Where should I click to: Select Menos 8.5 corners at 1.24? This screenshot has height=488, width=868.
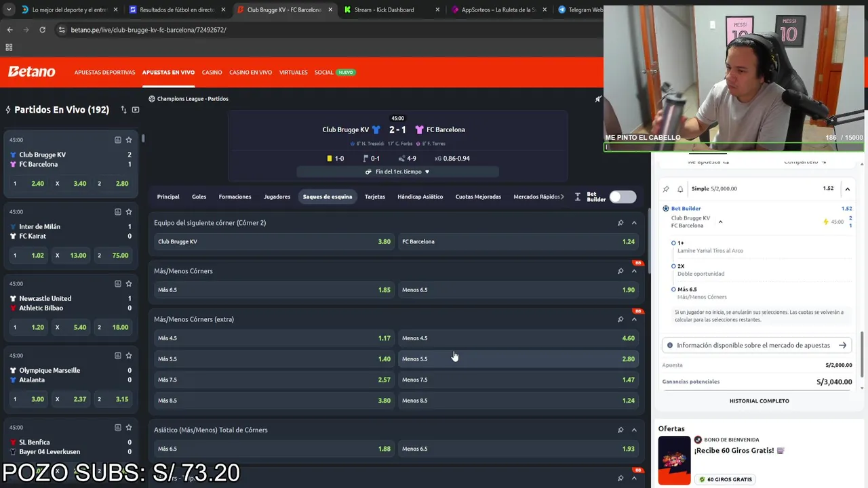(518, 401)
